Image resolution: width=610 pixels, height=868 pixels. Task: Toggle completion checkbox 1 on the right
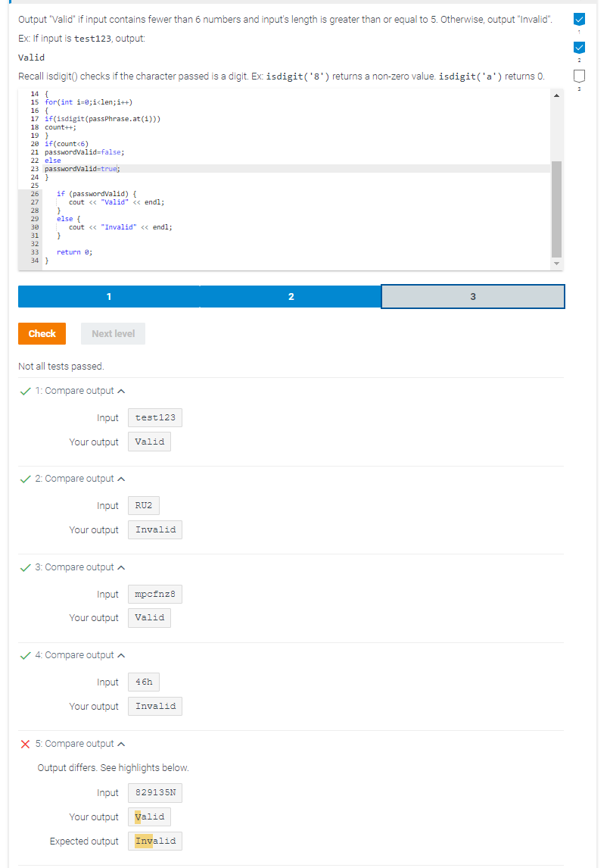(577, 20)
